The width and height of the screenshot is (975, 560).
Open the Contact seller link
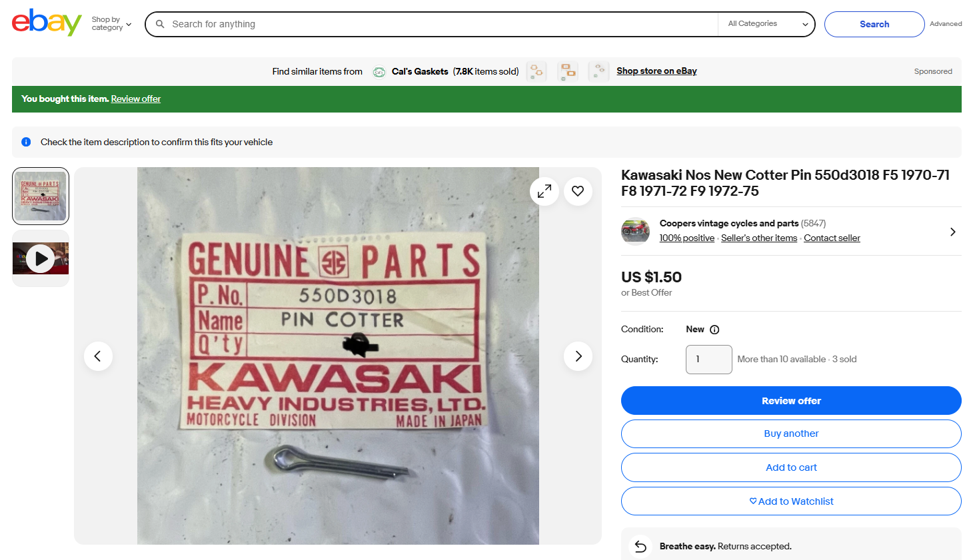pos(832,238)
